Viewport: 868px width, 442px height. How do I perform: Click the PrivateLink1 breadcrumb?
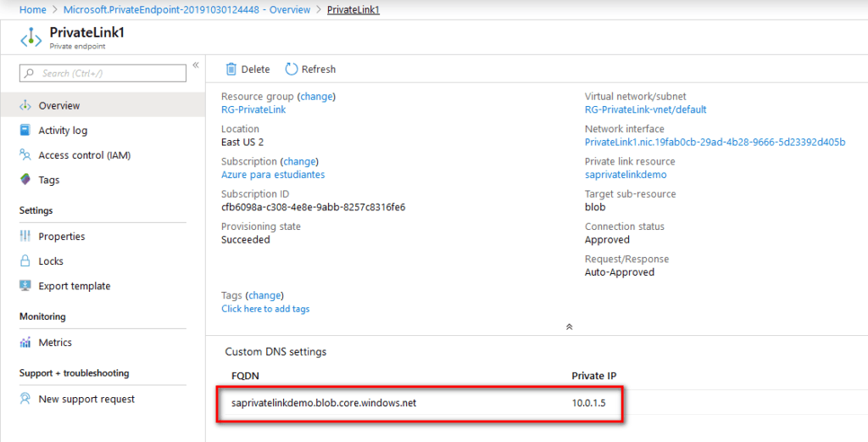click(353, 10)
